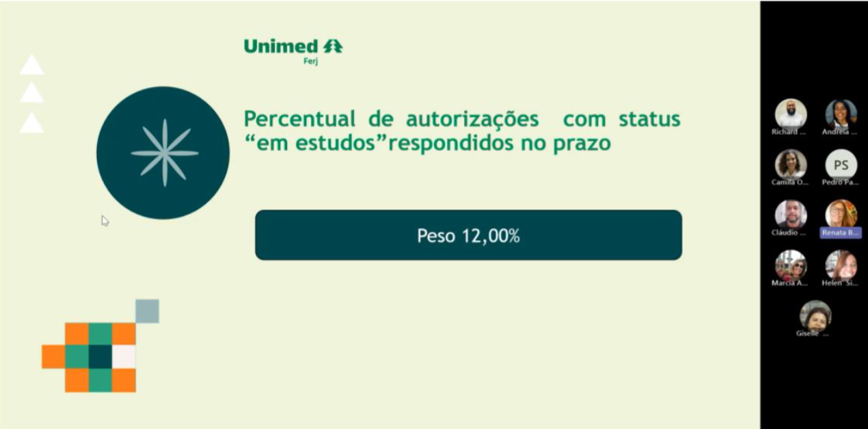Click the middle white triangle on the slide
The width and height of the screenshot is (868, 429).
31,94
